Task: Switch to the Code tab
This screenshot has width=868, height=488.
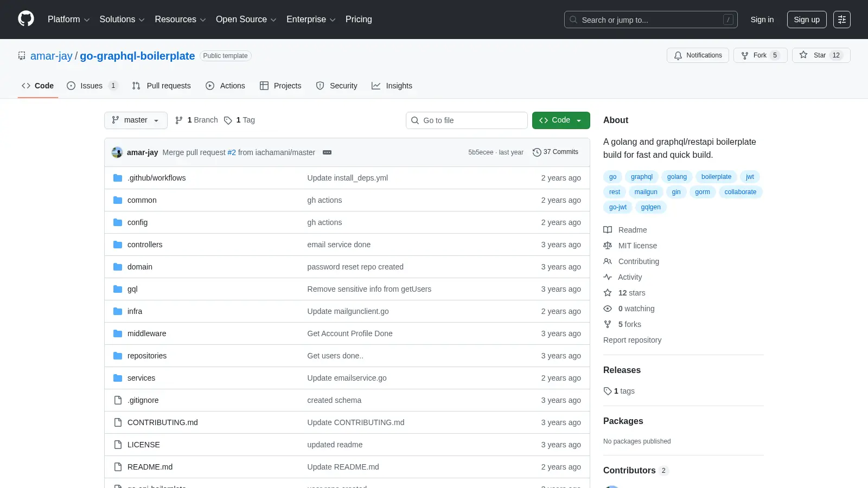Action: tap(38, 86)
